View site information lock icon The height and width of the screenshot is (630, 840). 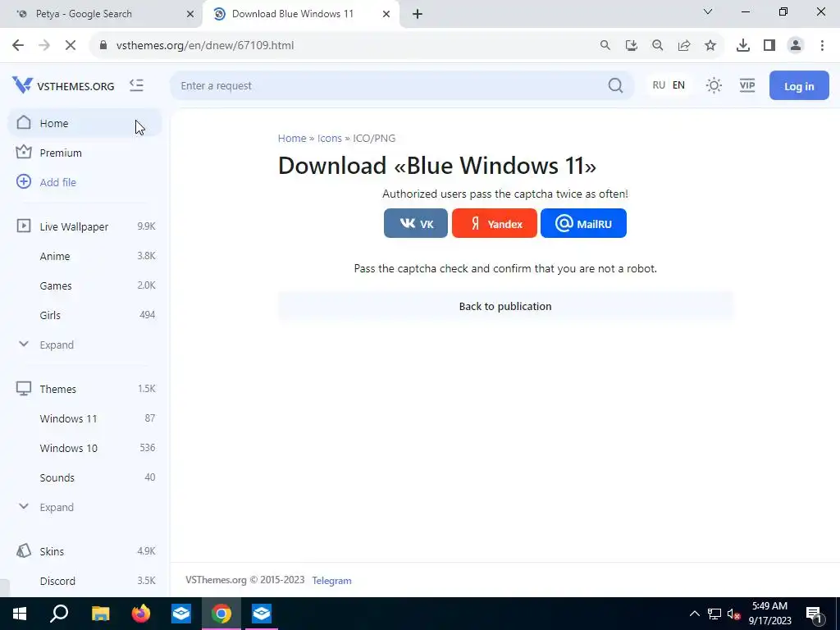pyautogui.click(x=103, y=46)
